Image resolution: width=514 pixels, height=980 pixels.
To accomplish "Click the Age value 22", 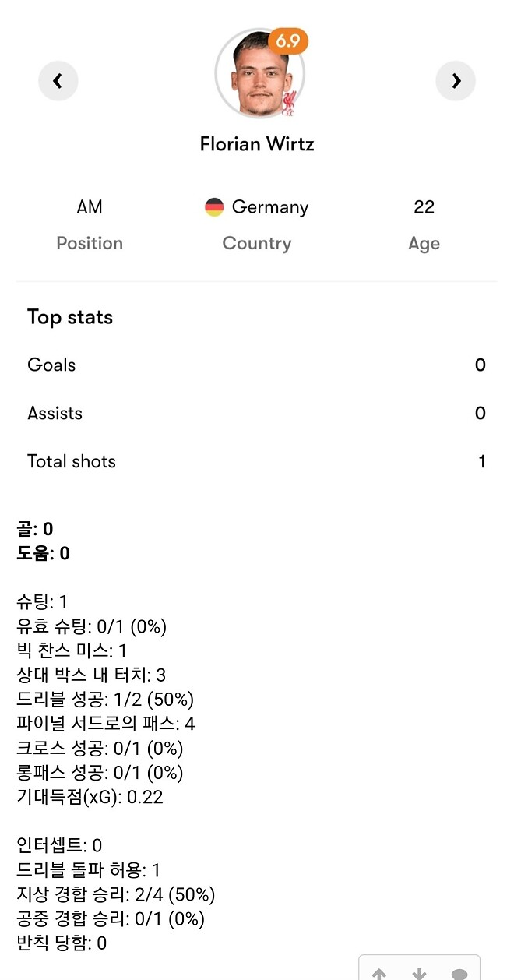I will (x=424, y=206).
